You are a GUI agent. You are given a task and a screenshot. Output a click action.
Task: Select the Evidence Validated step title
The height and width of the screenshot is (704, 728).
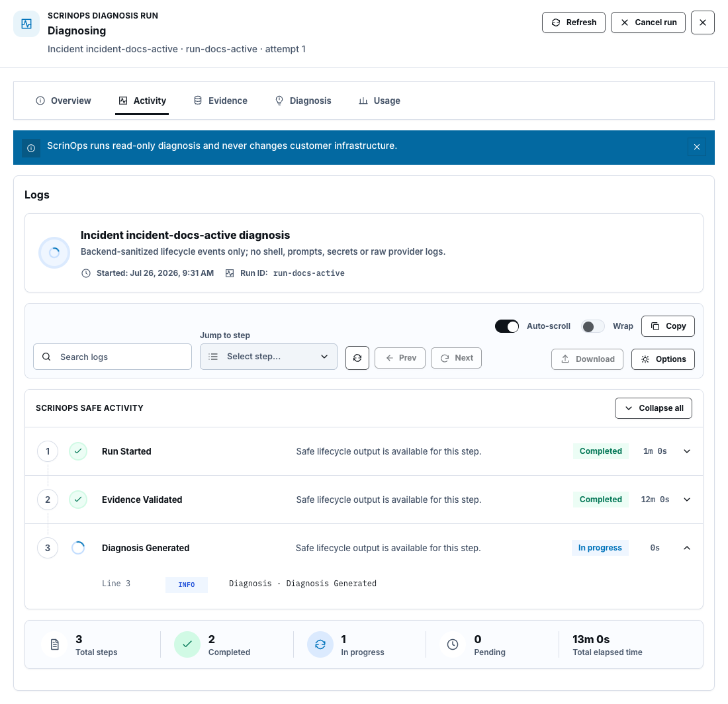pyautogui.click(x=142, y=500)
